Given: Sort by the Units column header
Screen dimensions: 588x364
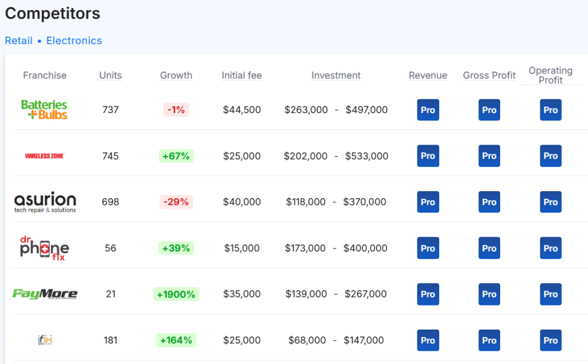Looking at the screenshot, I should [x=110, y=75].
